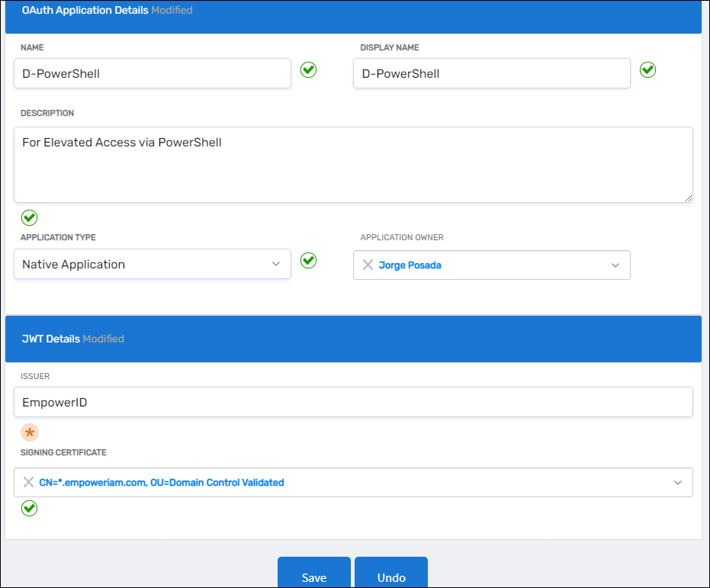The height and width of the screenshot is (588, 710).
Task: Click the orange required asterisk below Issuer
Action: point(29,432)
